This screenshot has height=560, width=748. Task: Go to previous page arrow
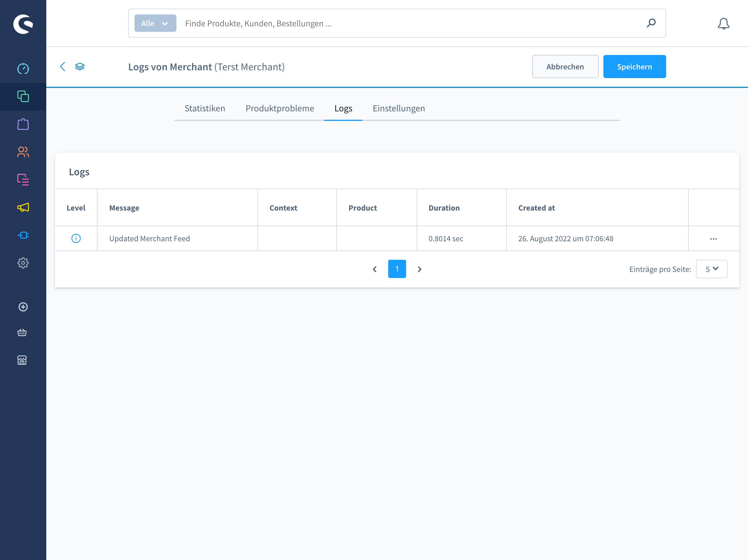[375, 269]
